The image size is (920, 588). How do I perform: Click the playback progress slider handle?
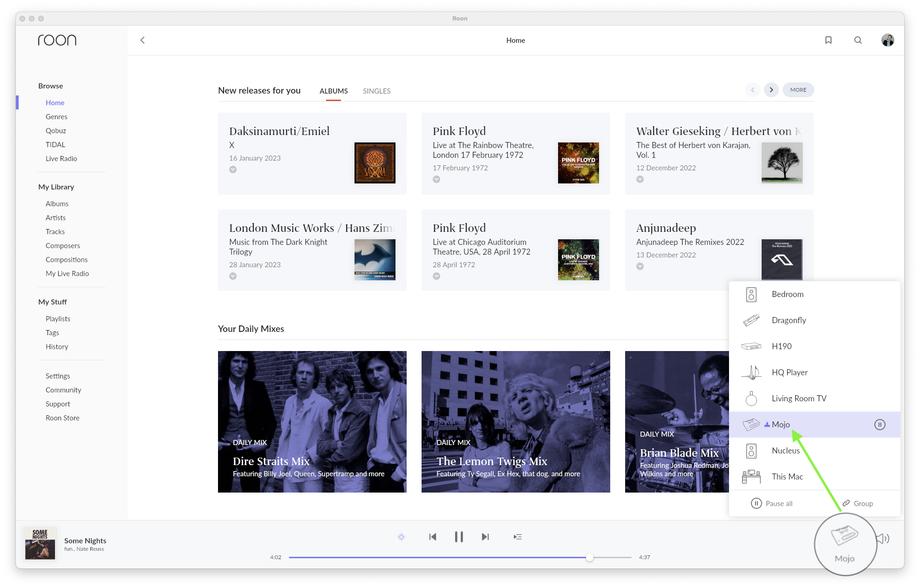[590, 557]
